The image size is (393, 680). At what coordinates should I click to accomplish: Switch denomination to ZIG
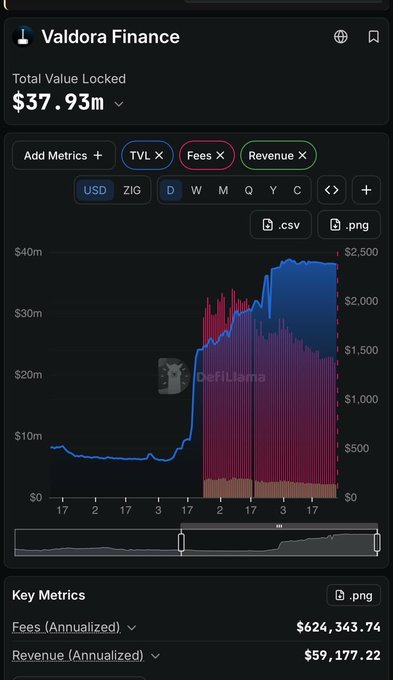(x=132, y=190)
